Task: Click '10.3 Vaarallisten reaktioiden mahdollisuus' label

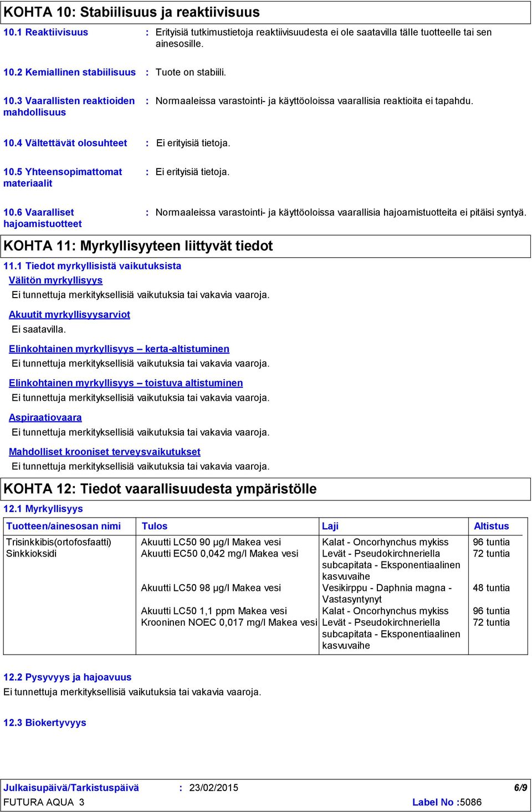Action: (69, 106)
